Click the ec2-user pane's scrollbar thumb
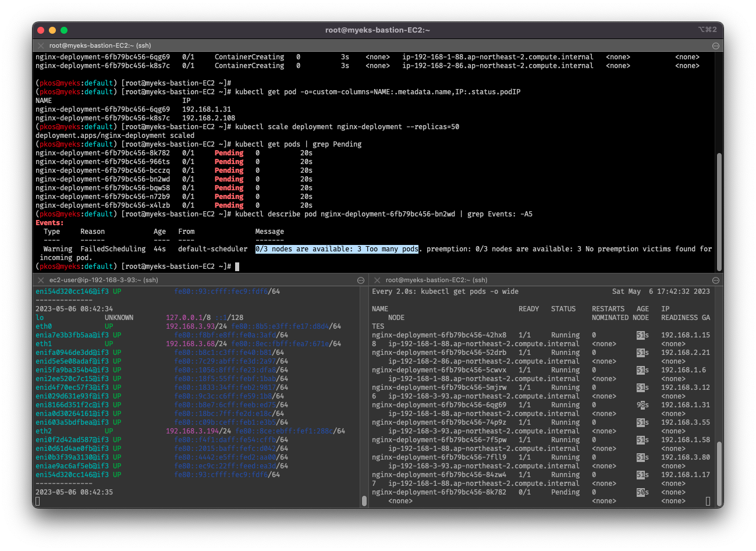The width and height of the screenshot is (756, 551). (x=364, y=500)
